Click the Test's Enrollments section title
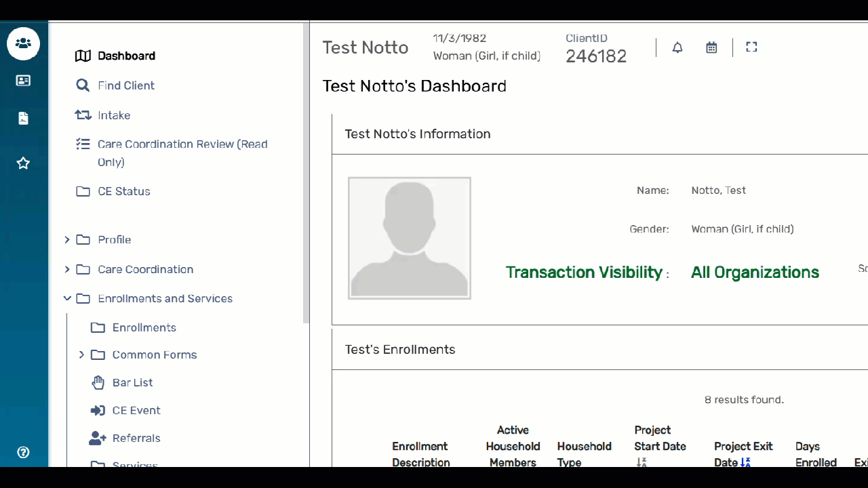868x488 pixels. pyautogui.click(x=400, y=350)
